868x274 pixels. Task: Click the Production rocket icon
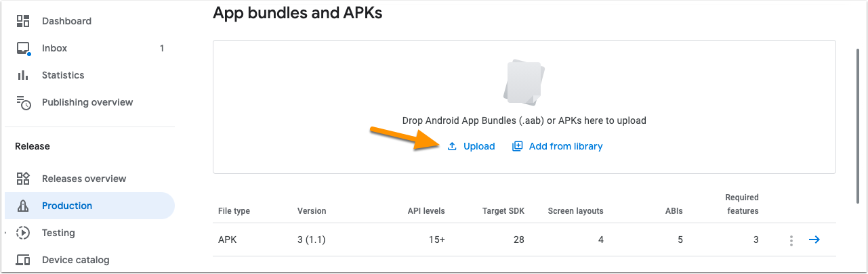click(23, 206)
